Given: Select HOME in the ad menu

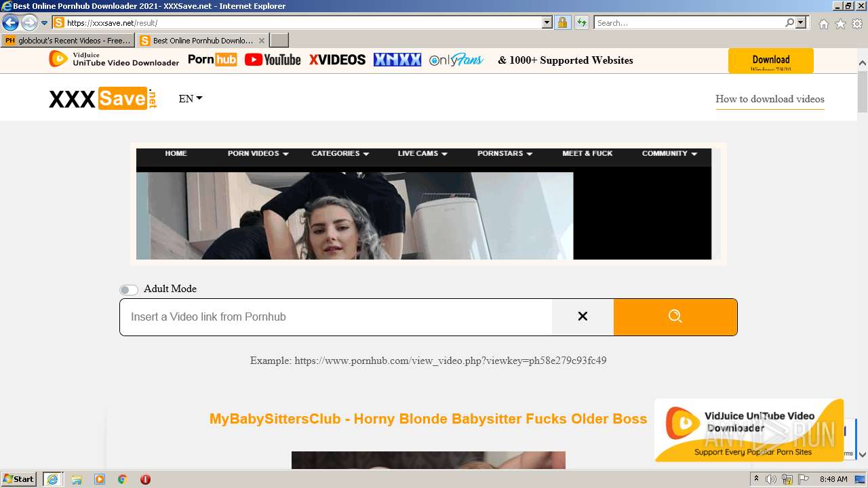Looking at the screenshot, I should click(176, 153).
